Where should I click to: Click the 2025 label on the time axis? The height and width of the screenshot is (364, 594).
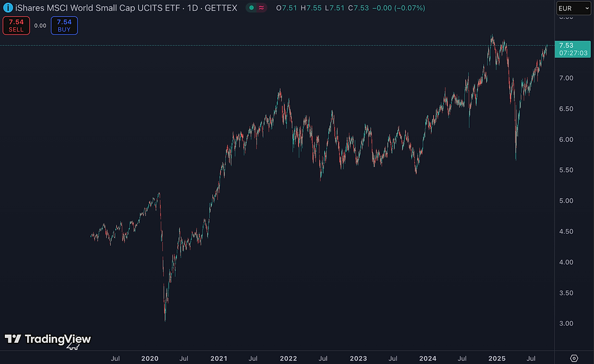click(497, 359)
